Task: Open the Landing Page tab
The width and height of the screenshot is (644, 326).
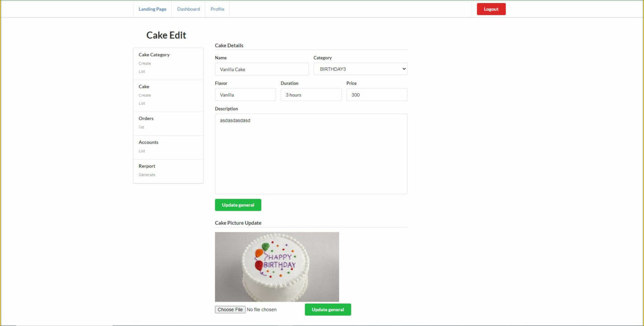Action: [152, 9]
